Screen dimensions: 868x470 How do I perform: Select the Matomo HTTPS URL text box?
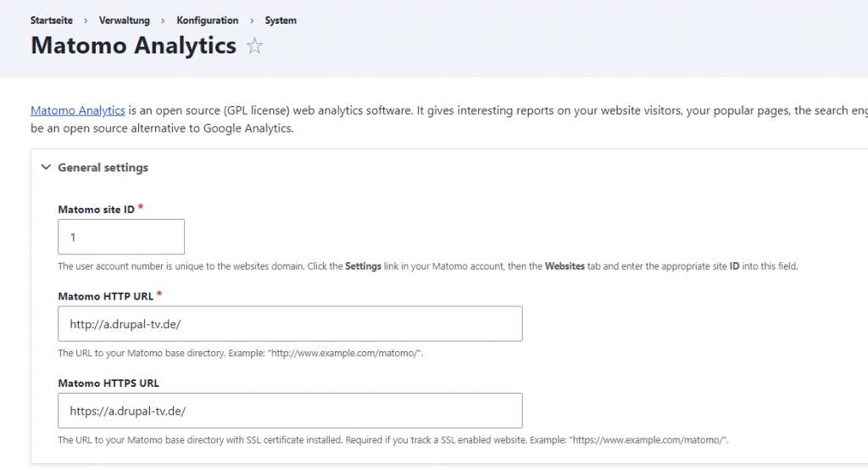coord(290,411)
